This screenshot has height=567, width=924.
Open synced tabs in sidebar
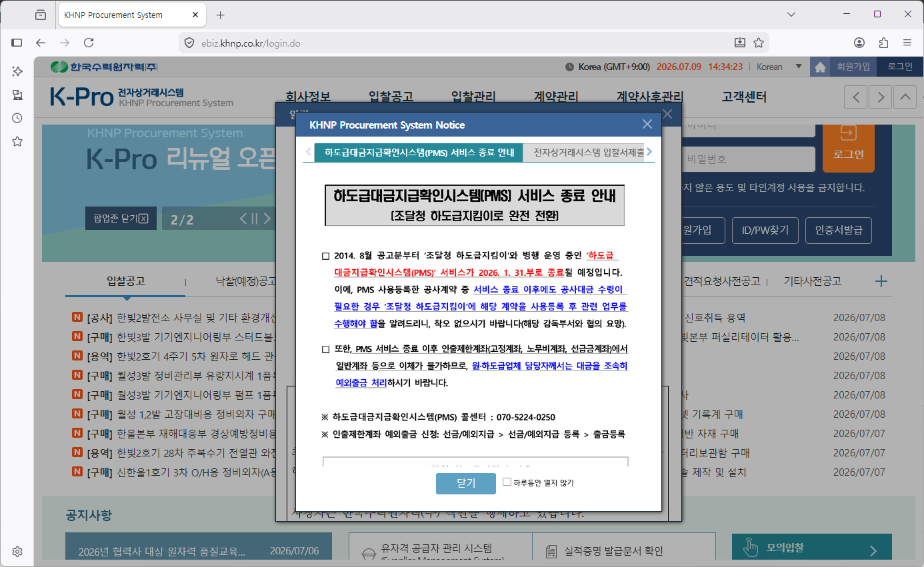click(17, 95)
